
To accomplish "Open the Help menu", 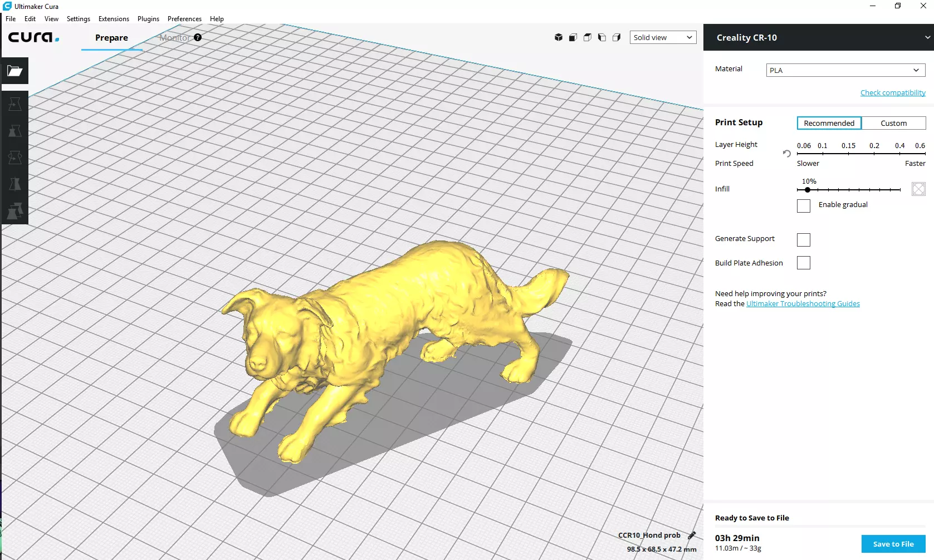I will click(217, 19).
